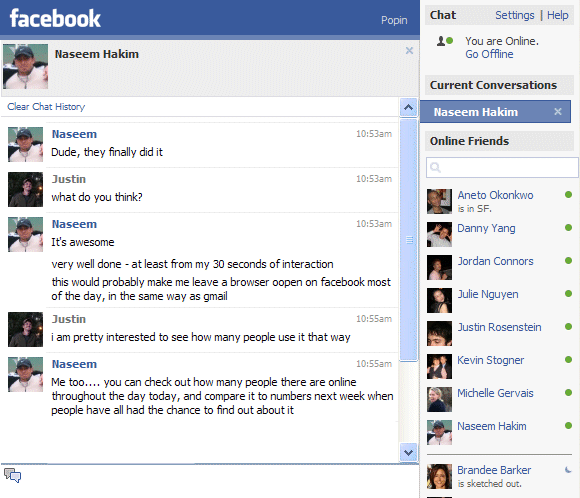This screenshot has width=580, height=498.
Task: Click the search magnifier icon
Action: pos(435,168)
